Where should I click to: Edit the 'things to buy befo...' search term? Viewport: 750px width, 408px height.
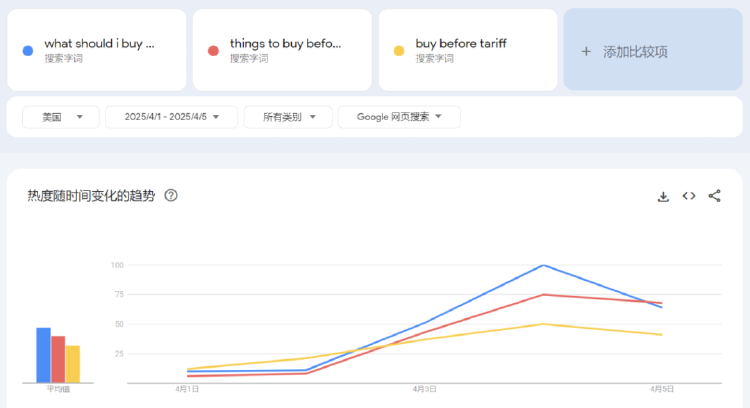tap(285, 44)
